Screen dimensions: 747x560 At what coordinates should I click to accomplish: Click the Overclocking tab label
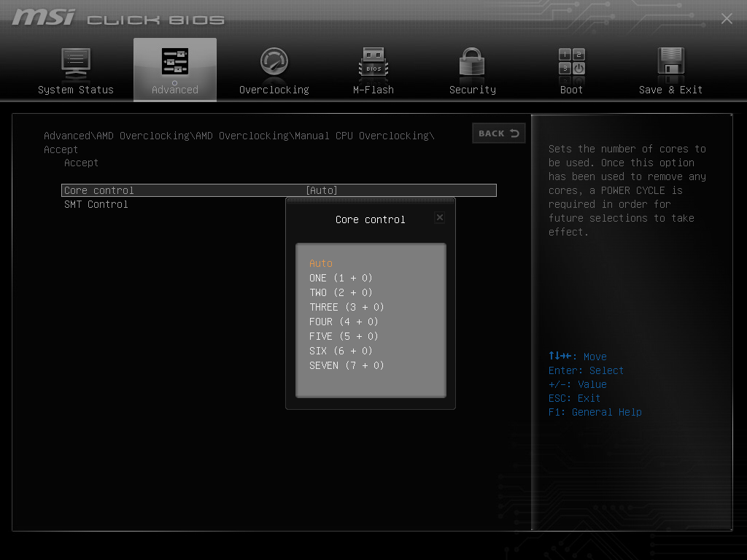click(274, 90)
